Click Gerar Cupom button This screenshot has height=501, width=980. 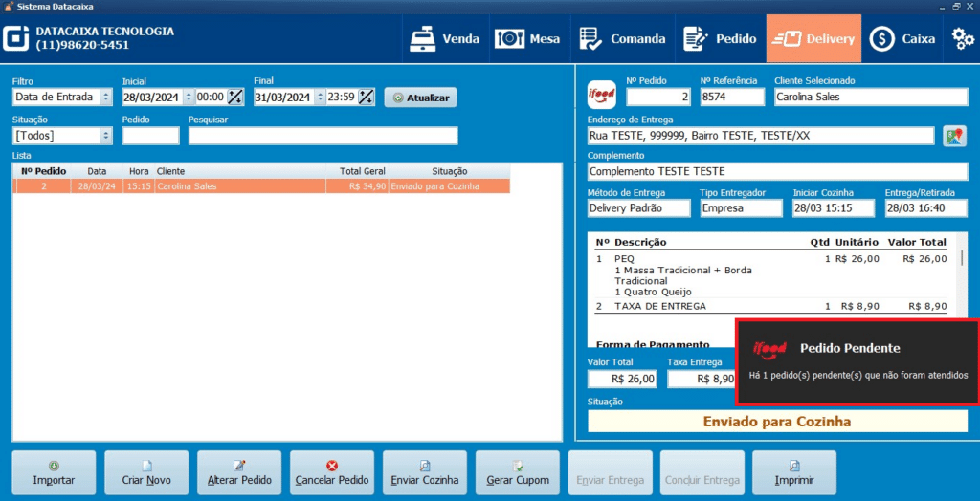click(x=518, y=471)
